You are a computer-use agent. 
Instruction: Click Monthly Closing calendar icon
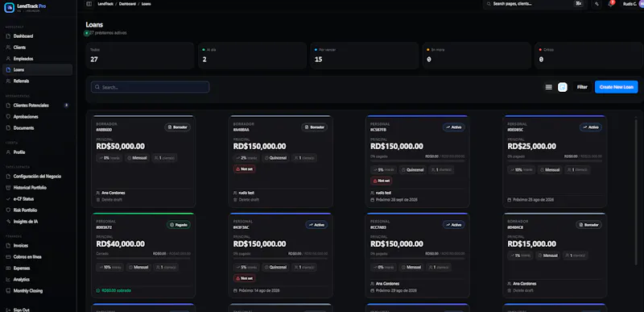pos(8,290)
